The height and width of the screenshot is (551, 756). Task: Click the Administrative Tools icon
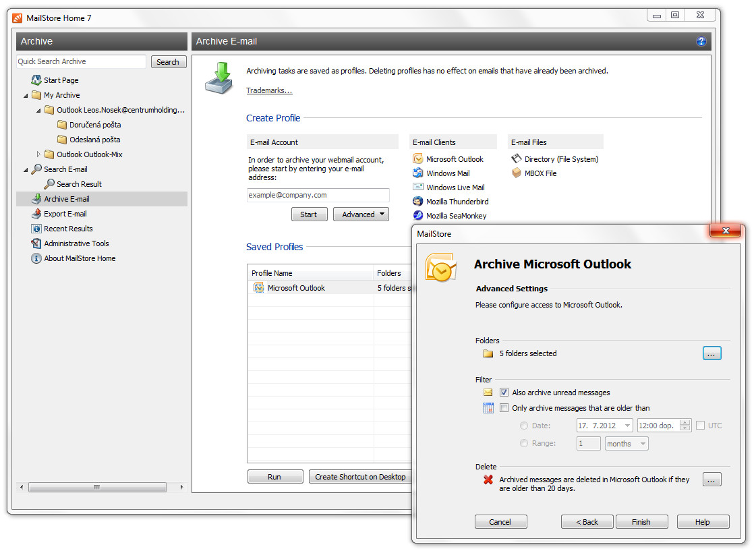pyautogui.click(x=36, y=243)
